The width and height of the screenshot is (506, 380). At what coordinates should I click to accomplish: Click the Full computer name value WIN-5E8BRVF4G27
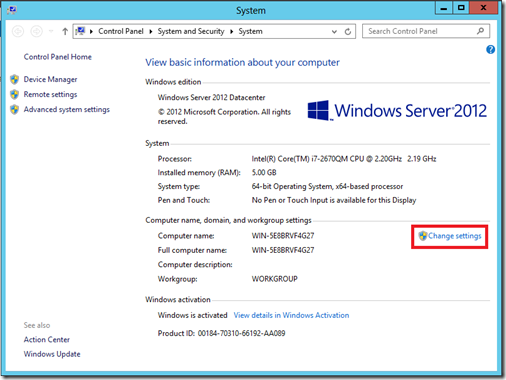tap(283, 250)
